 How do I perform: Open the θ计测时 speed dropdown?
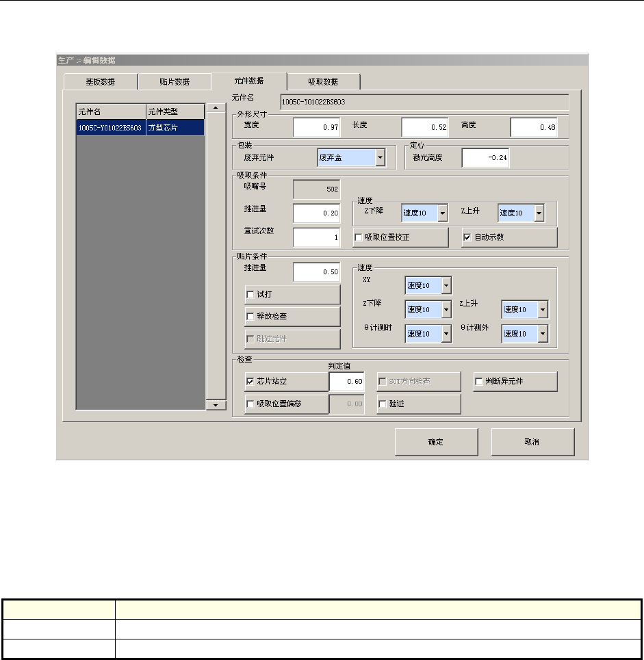tap(428, 334)
